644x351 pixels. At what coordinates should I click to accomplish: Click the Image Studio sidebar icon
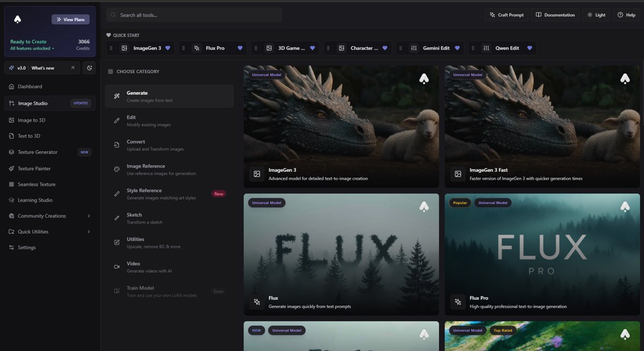click(x=12, y=103)
